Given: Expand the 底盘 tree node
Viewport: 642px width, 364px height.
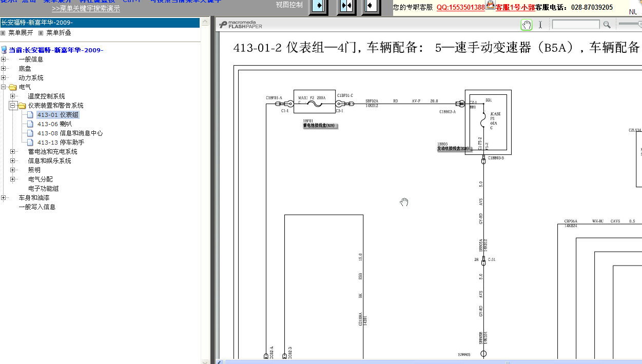Looking at the screenshot, I should pos(4,69).
